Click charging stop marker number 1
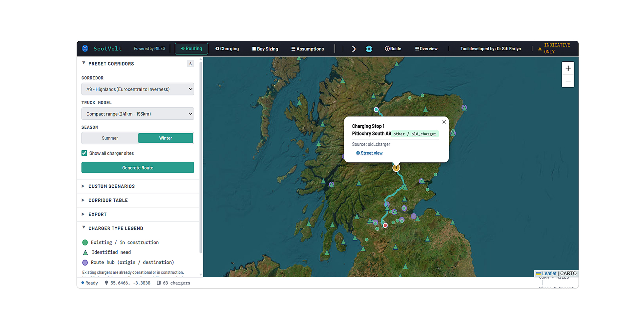644x315 pixels. click(x=396, y=168)
